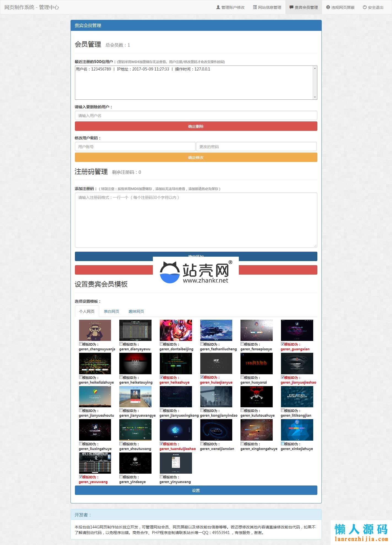Switch to the 趣味网页 tab

(x=136, y=311)
